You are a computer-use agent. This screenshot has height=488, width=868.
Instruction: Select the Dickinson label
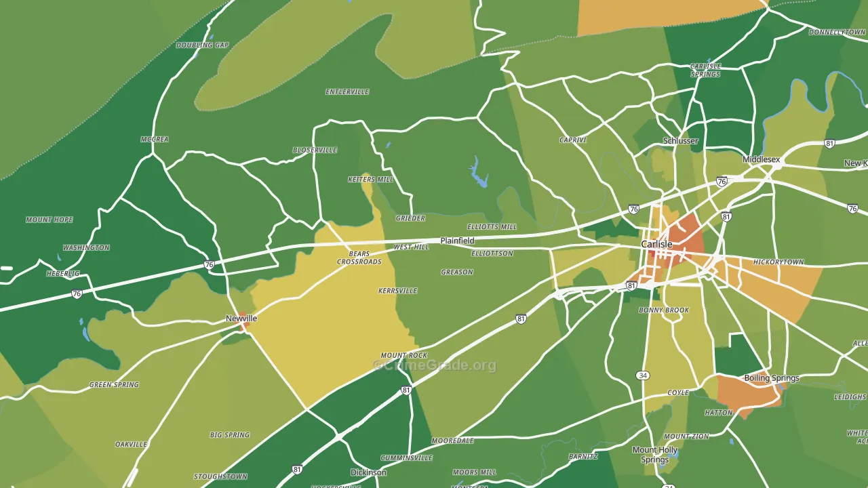pos(368,472)
